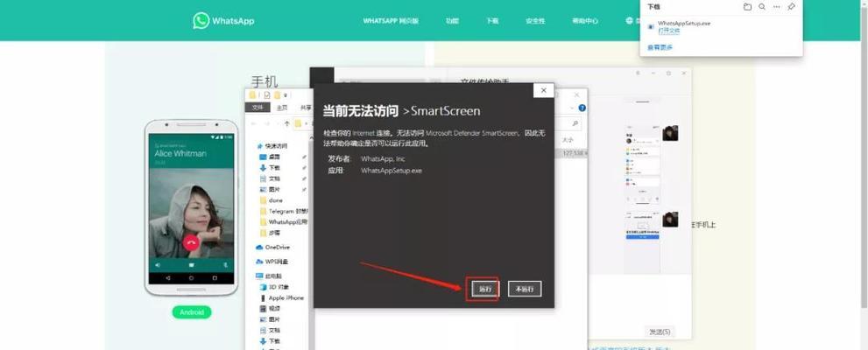Open the quick access toolbar dropdown in Explorer title
The width and height of the screenshot is (868, 350).
(x=286, y=95)
